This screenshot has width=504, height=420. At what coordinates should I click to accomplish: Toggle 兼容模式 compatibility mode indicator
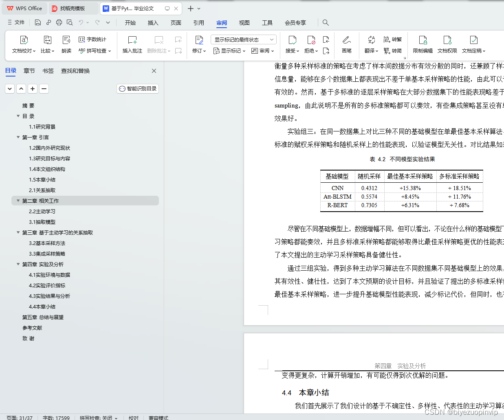click(158, 418)
